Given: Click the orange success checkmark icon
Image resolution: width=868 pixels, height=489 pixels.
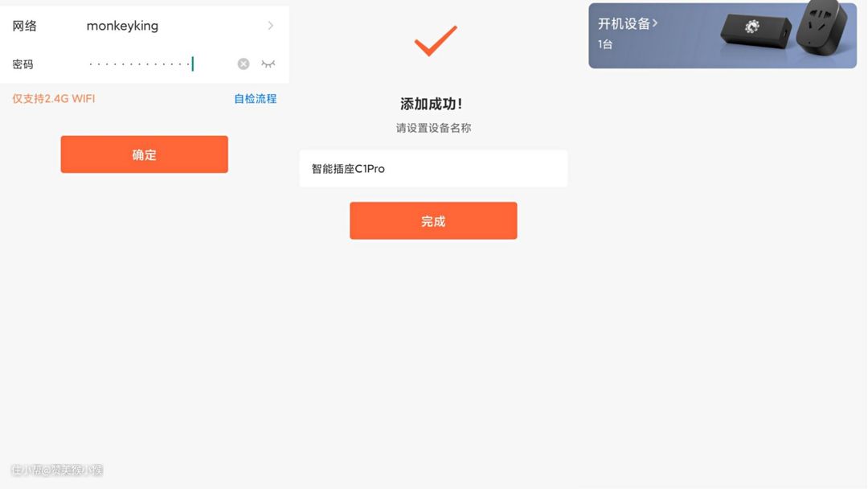Looking at the screenshot, I should [436, 40].
